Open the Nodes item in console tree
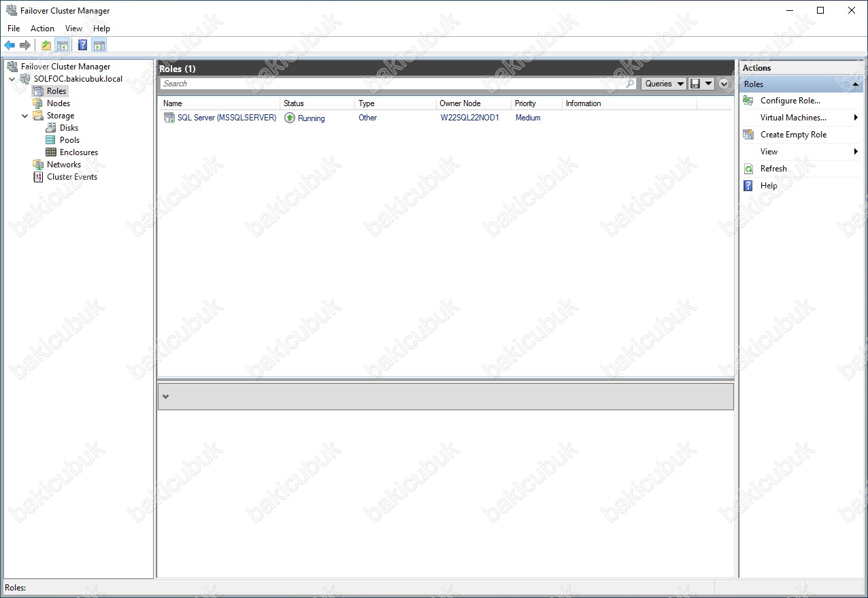868x598 pixels. pos(51,103)
